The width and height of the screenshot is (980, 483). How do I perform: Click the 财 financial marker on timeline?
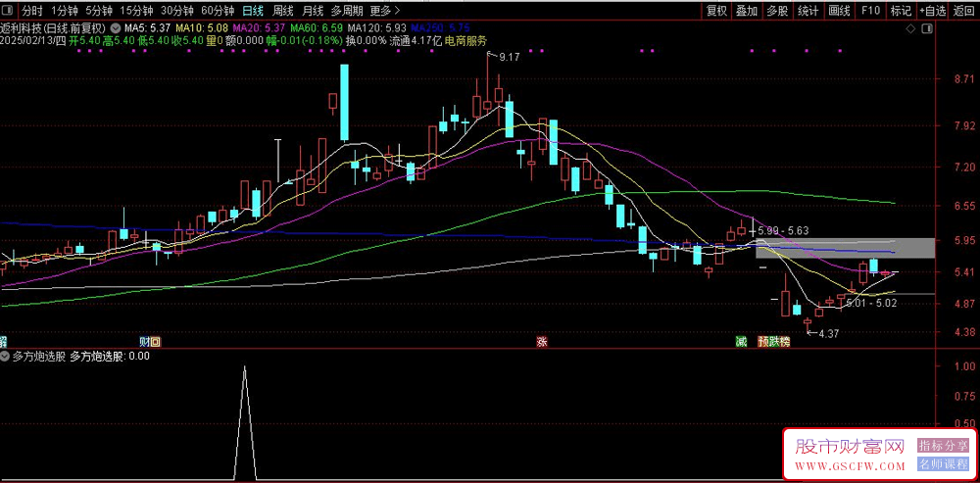point(145,342)
